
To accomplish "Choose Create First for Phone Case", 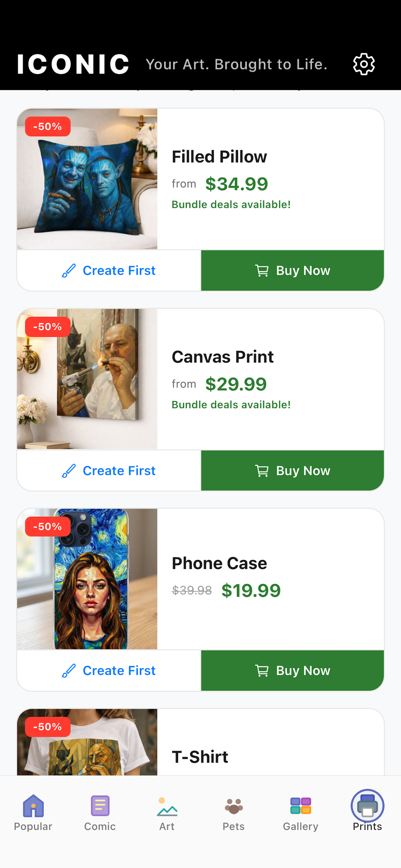I will point(109,671).
